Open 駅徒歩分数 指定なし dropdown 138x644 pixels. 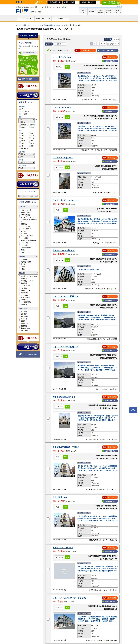(27, 168)
